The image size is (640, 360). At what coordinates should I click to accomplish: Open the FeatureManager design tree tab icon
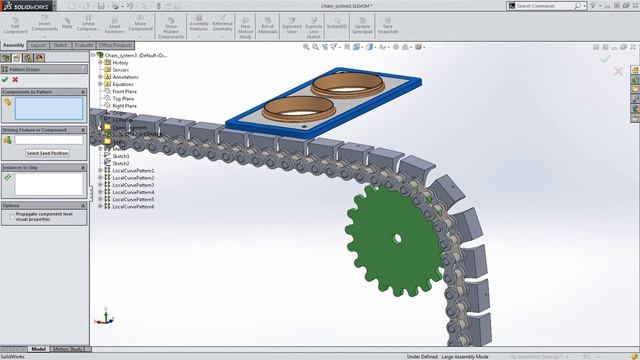pos(6,58)
